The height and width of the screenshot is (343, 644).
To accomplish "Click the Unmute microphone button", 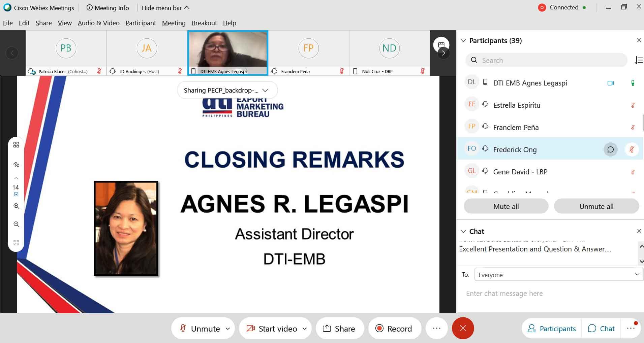I will click(200, 328).
